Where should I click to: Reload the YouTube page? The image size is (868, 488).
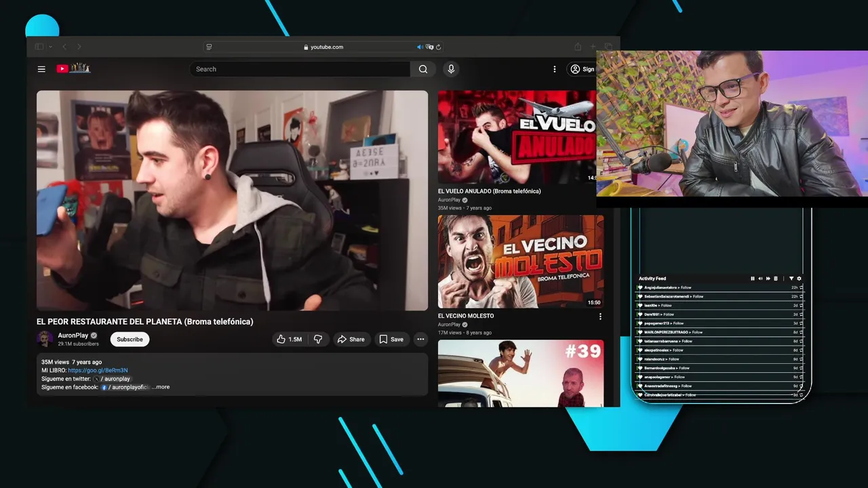(439, 47)
